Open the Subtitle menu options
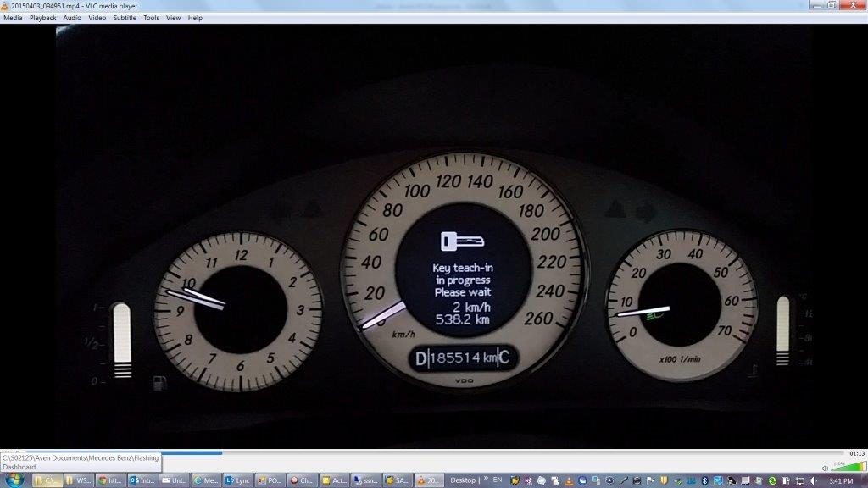The width and height of the screenshot is (868, 488). (124, 17)
